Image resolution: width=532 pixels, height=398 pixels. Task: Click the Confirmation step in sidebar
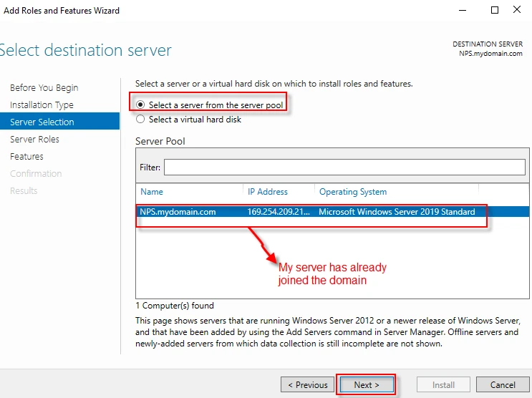pos(36,173)
